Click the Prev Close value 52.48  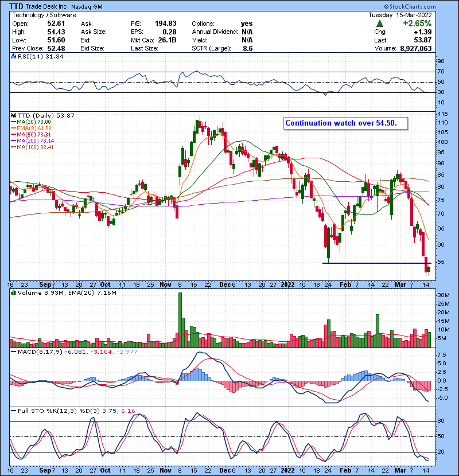point(56,49)
